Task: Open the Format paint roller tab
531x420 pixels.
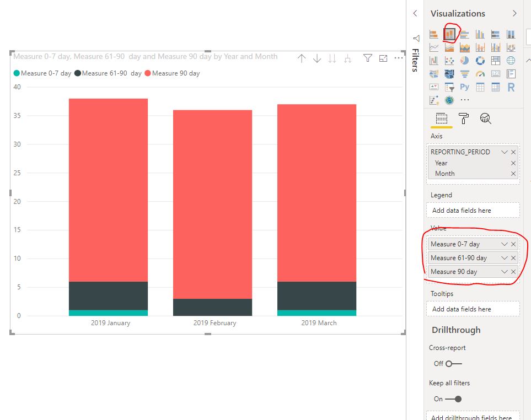Action: 463,119
